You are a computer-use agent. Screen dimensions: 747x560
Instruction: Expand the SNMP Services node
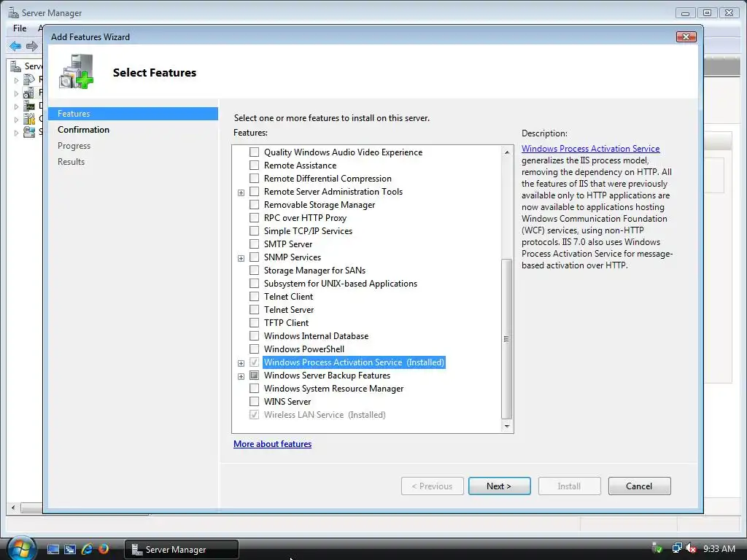click(x=241, y=258)
